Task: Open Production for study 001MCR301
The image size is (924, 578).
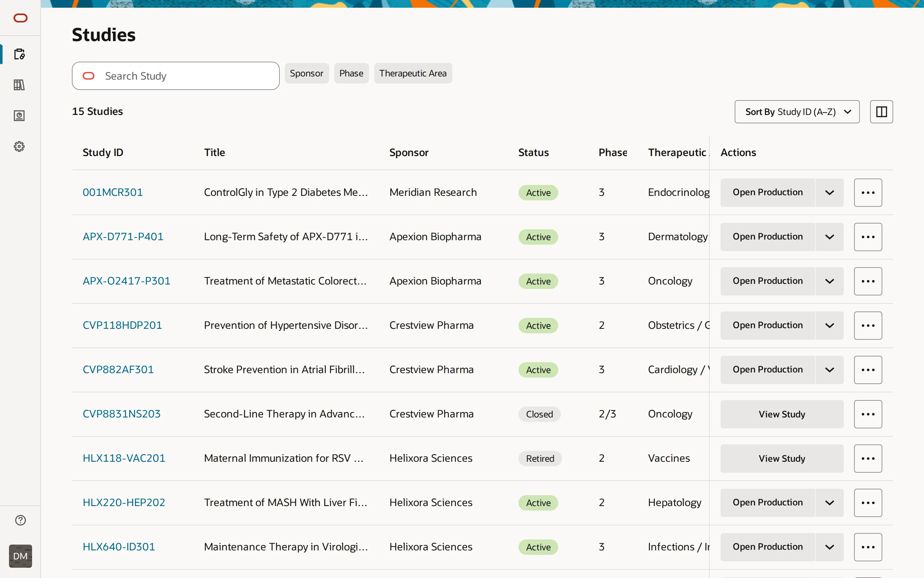Action: coord(767,193)
